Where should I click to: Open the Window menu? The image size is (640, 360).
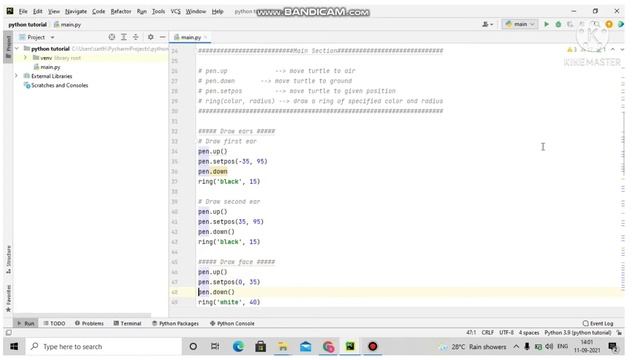pyautogui.click(x=196, y=11)
